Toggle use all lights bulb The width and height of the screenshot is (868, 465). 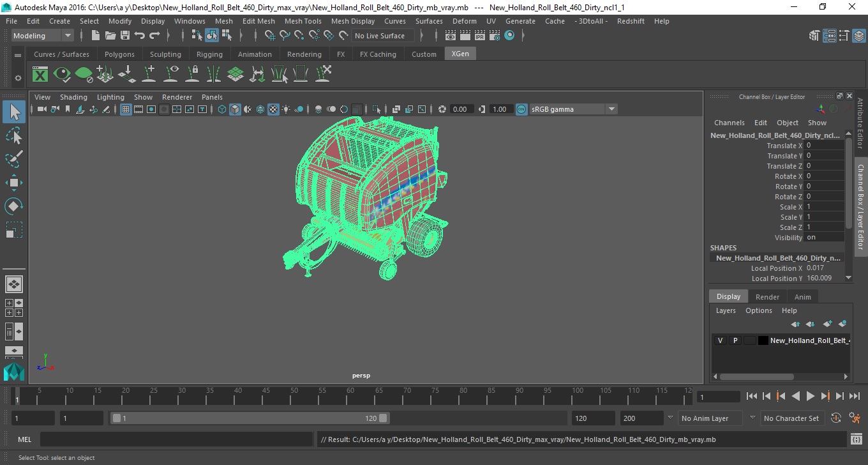pyautogui.click(x=286, y=109)
